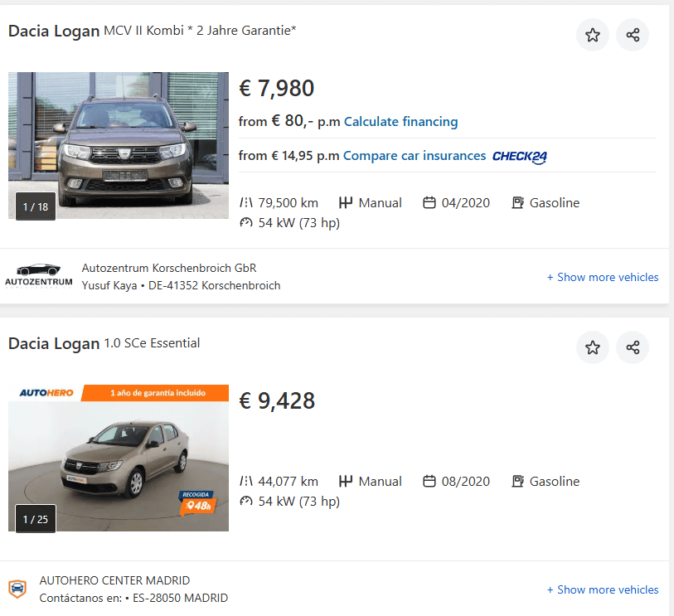This screenshot has width=674, height=616.
Task: Open the Dacia Logan 1.0 SCe Essential title
Action: 104,343
